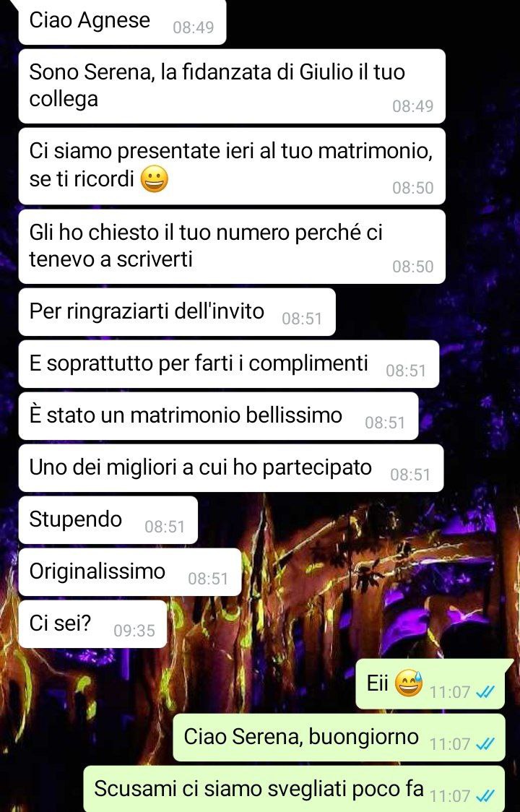This screenshot has height=812, width=520.
Task: Tap the 'Stupendo' message bubble
Action: 108,520
